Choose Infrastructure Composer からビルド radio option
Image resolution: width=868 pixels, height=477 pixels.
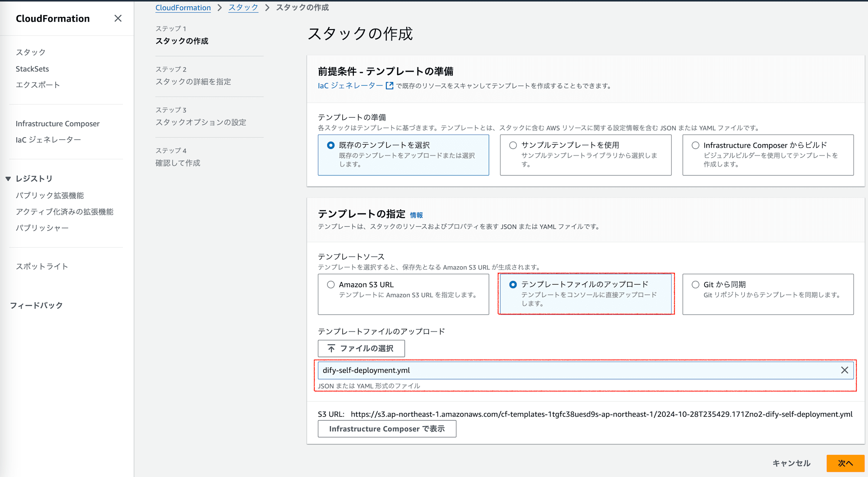point(695,145)
